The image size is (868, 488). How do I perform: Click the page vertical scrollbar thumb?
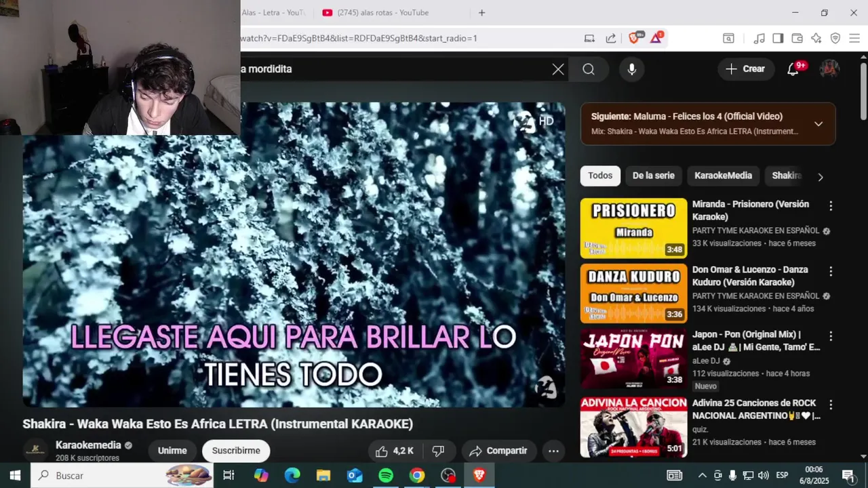click(863, 91)
